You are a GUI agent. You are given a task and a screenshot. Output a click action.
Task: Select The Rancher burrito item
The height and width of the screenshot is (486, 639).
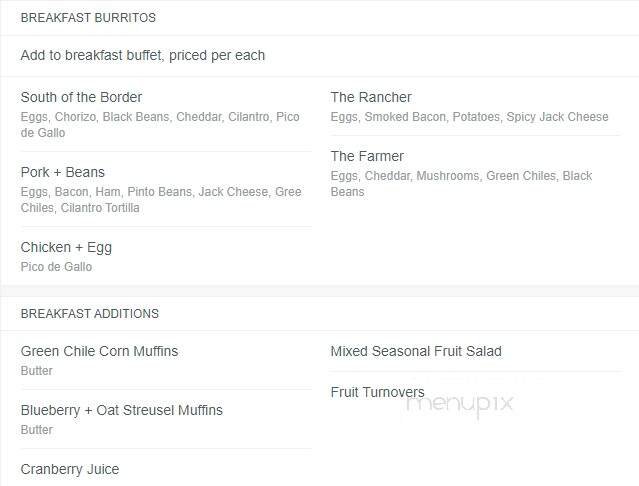pyautogui.click(x=371, y=97)
